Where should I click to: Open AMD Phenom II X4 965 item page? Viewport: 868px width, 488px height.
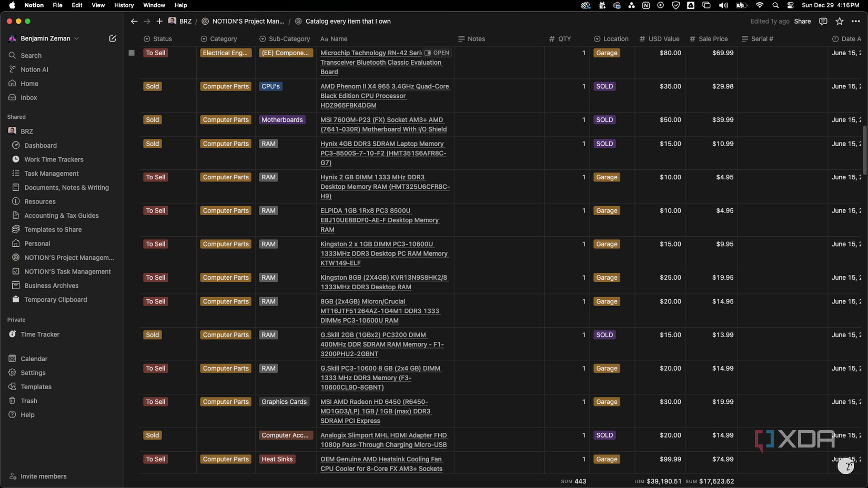[385, 96]
